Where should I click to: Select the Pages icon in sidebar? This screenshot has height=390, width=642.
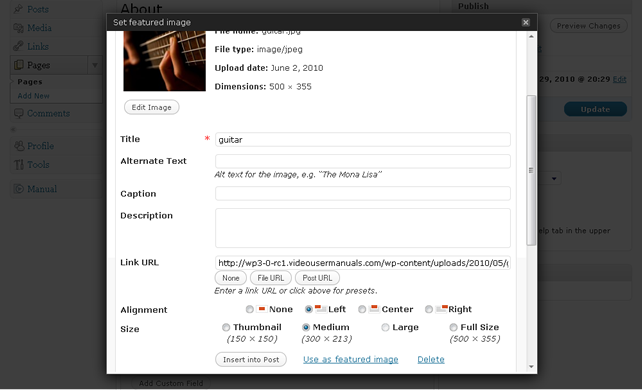tap(18, 65)
